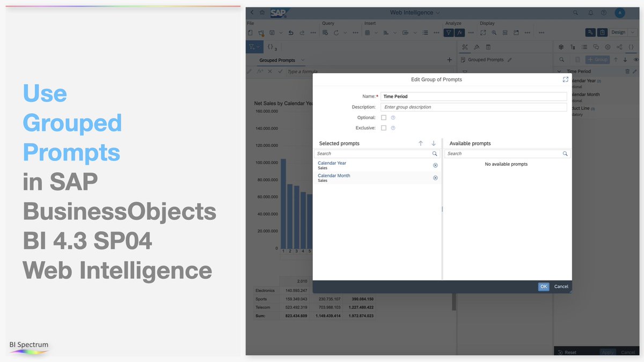Open the user avatar menu

pos(620,12)
